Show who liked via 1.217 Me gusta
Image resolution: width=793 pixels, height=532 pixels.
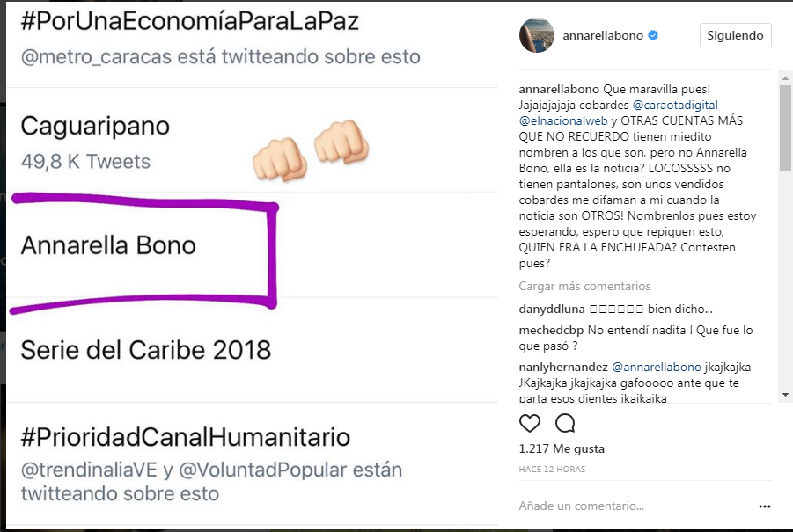click(562, 448)
